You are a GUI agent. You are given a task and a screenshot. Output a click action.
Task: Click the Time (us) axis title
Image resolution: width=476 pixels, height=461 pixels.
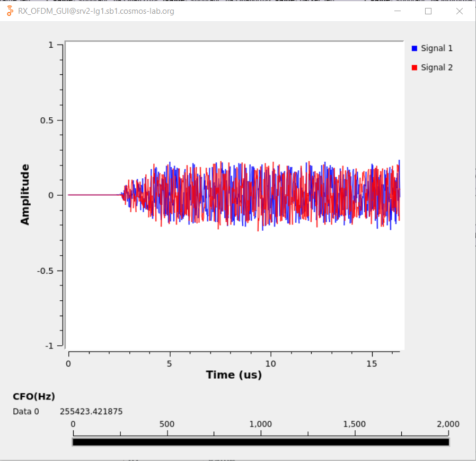(234, 375)
